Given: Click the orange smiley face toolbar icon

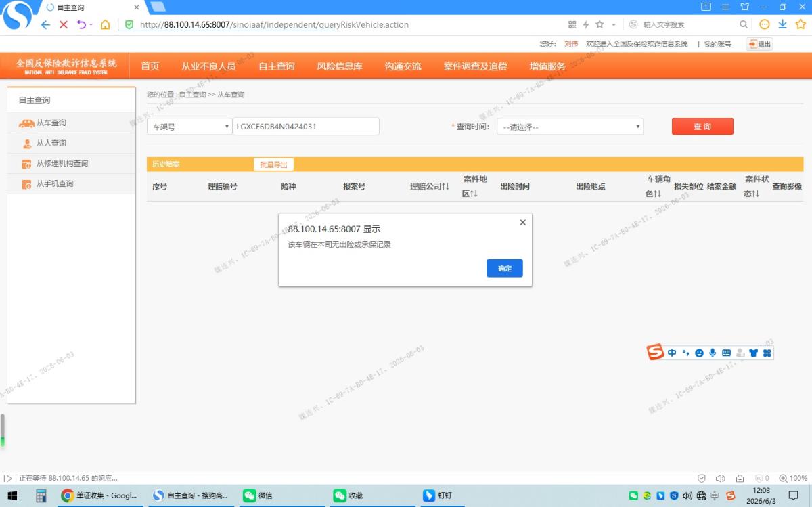Looking at the screenshot, I should pos(765,24).
